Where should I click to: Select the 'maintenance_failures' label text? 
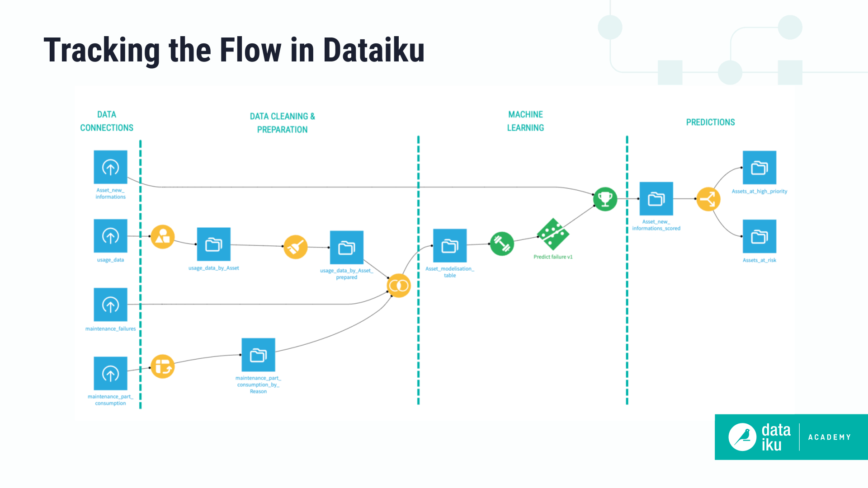[110, 329]
